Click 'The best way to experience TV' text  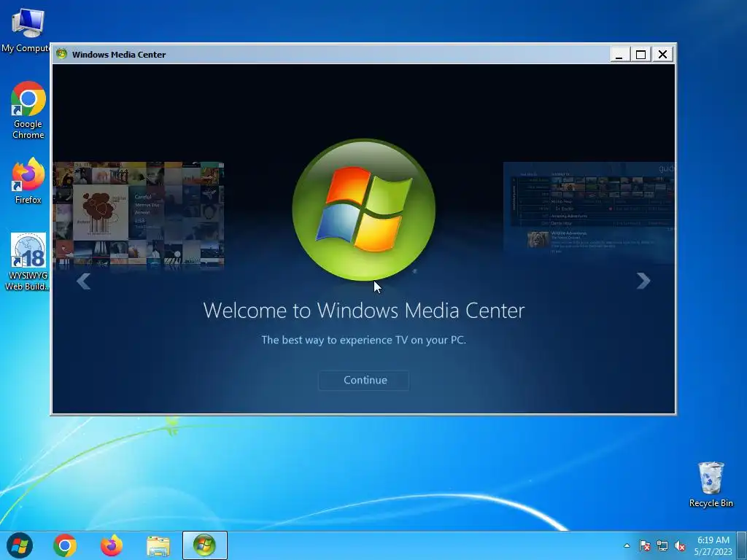pos(363,340)
